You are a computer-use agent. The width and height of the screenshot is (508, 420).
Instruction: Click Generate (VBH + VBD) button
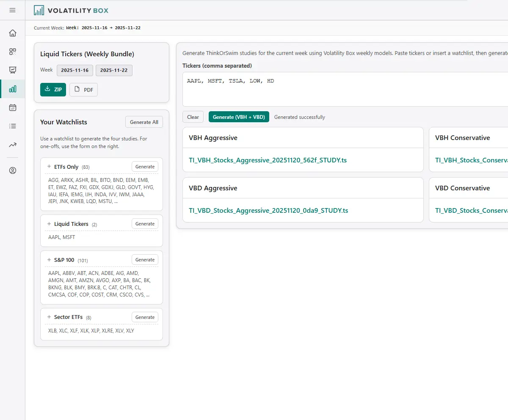point(239,117)
